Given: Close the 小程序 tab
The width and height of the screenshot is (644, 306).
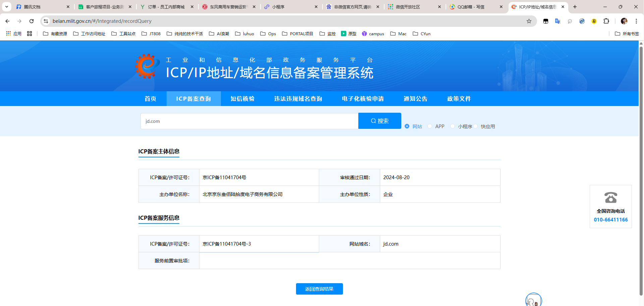Looking at the screenshot, I should click(x=316, y=7).
